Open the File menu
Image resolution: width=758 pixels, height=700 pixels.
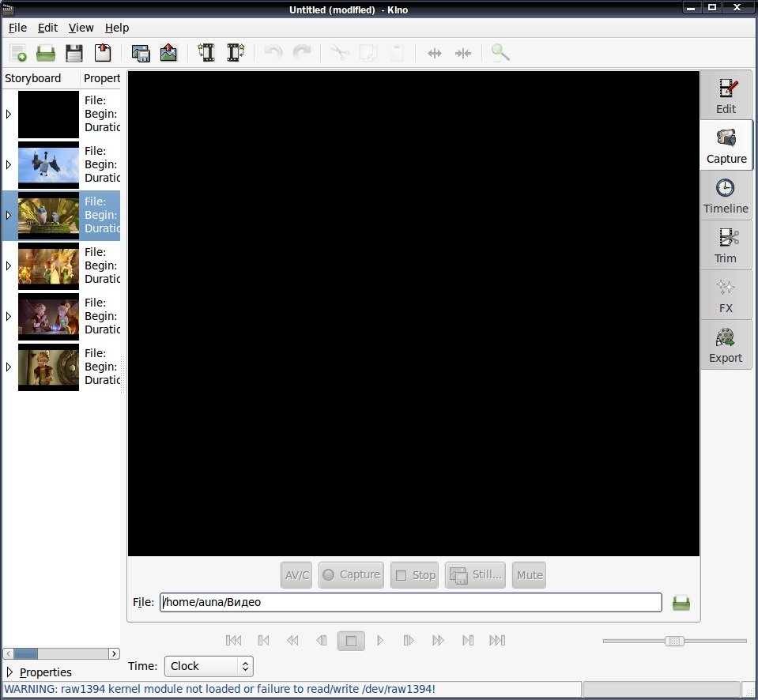[x=18, y=28]
